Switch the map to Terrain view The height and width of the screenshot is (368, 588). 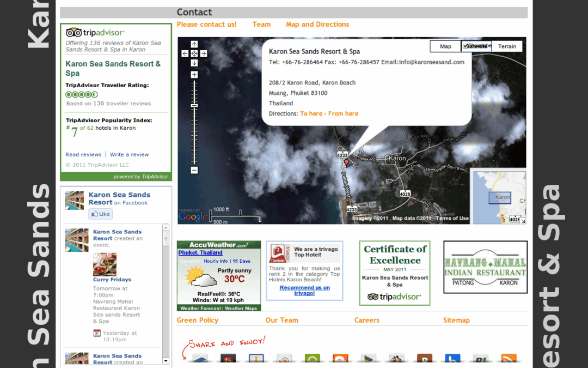(x=507, y=46)
